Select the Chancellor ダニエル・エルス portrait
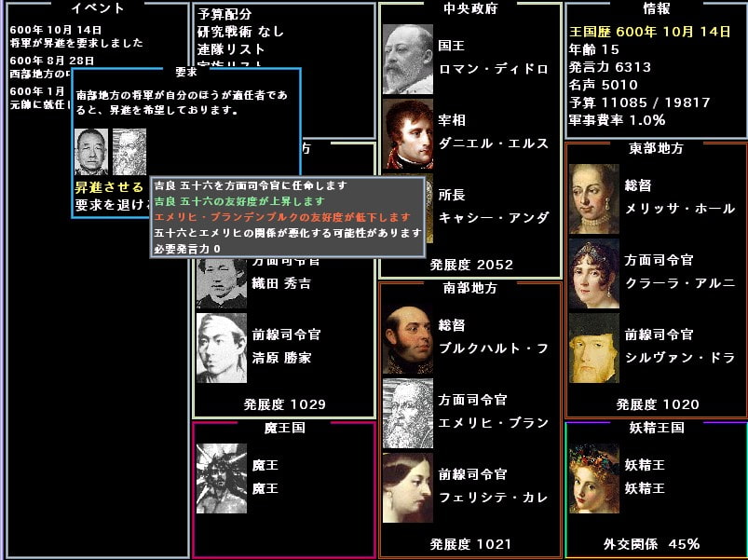The image size is (748, 560). tap(408, 133)
